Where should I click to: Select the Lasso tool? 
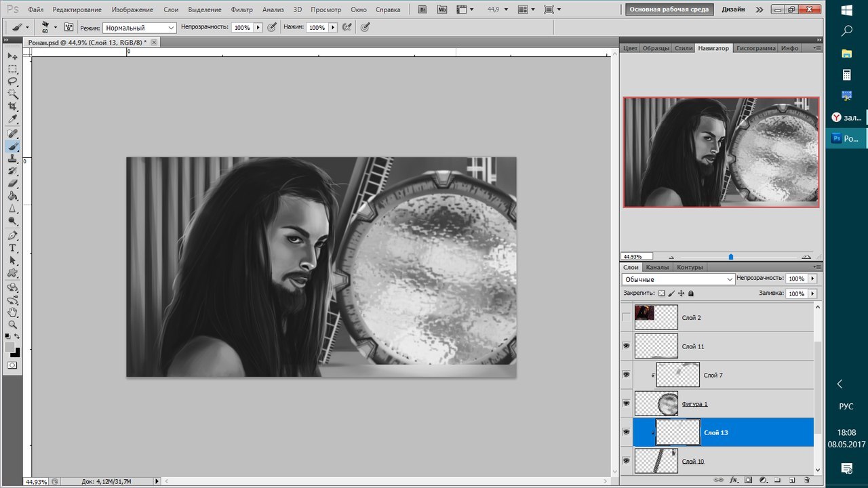[12, 81]
